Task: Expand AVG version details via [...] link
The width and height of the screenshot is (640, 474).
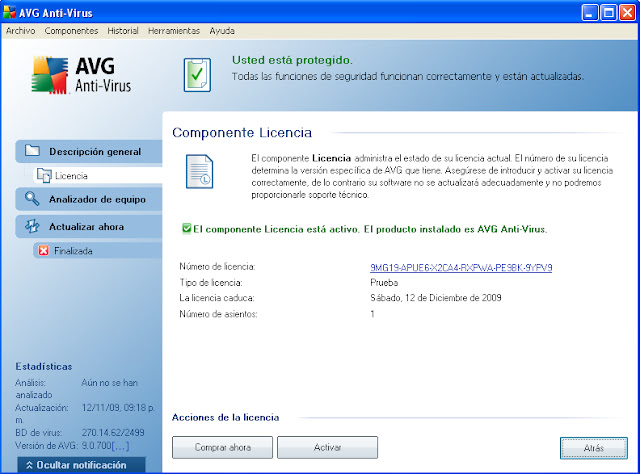Action: [120, 445]
